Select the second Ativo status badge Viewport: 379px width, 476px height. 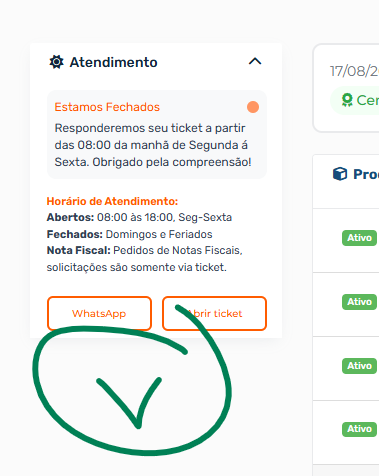click(359, 302)
